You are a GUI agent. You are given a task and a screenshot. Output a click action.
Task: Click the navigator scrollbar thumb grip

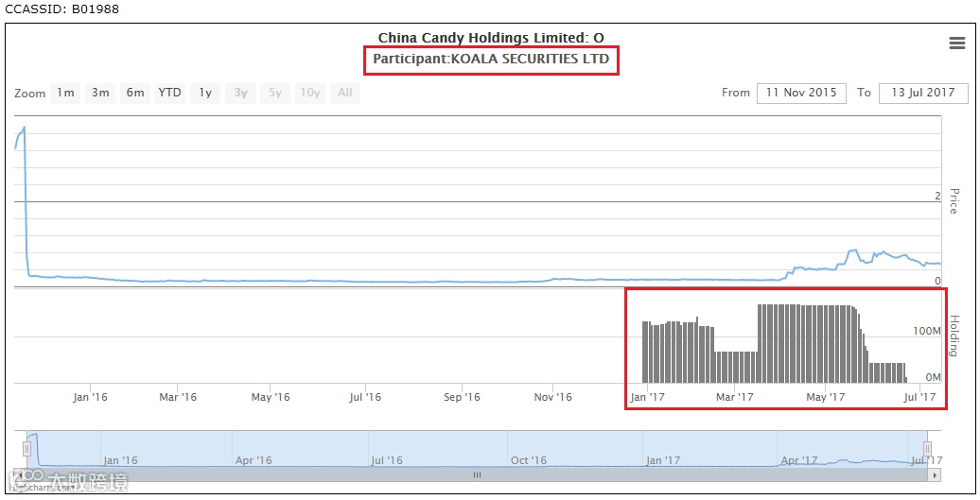tap(477, 475)
